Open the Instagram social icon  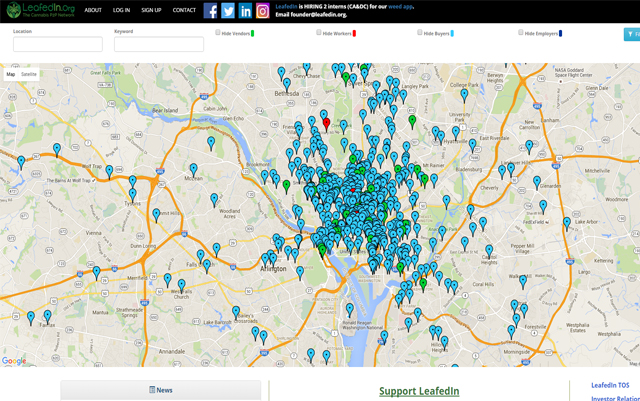[263, 11]
